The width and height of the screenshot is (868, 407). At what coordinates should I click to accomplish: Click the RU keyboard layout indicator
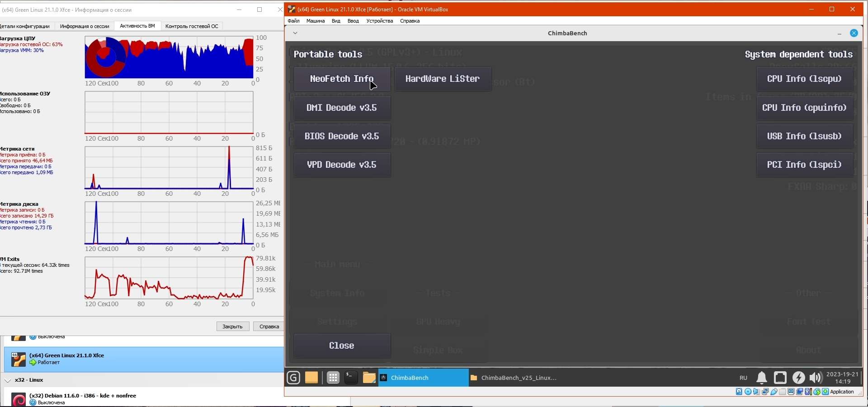[744, 378]
